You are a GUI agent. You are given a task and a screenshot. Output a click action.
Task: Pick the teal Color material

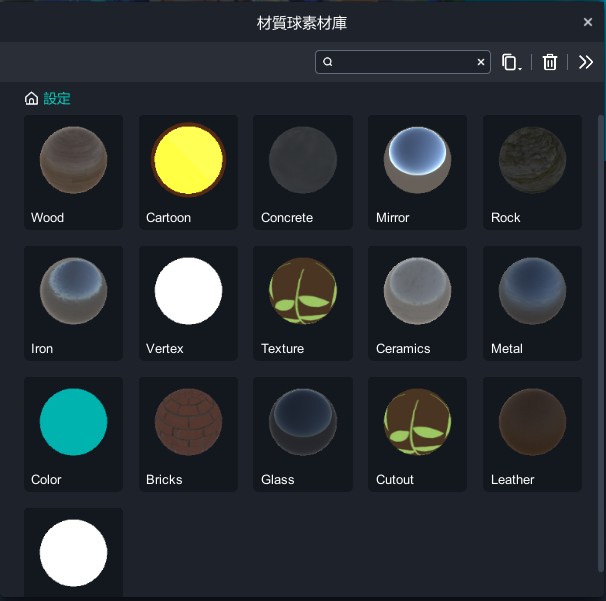73,421
